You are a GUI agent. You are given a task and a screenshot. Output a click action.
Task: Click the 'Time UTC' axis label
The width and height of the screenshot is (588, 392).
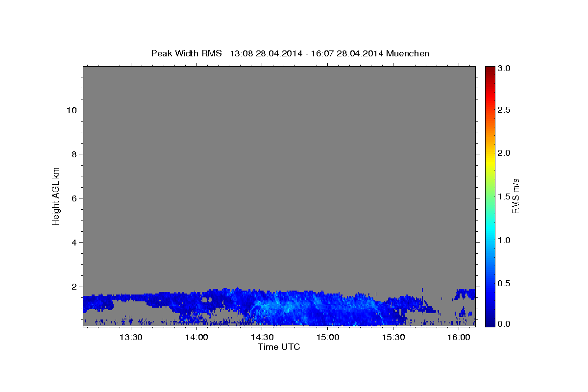(x=279, y=347)
